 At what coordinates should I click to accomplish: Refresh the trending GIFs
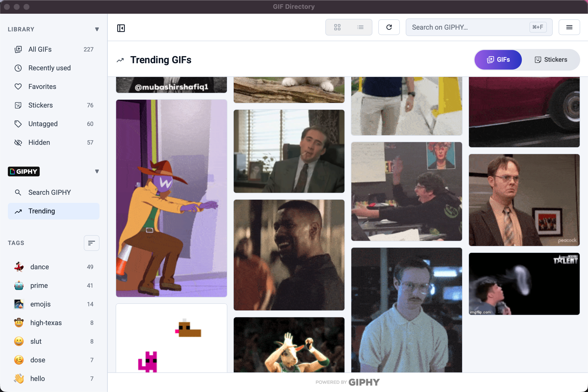coord(389,27)
